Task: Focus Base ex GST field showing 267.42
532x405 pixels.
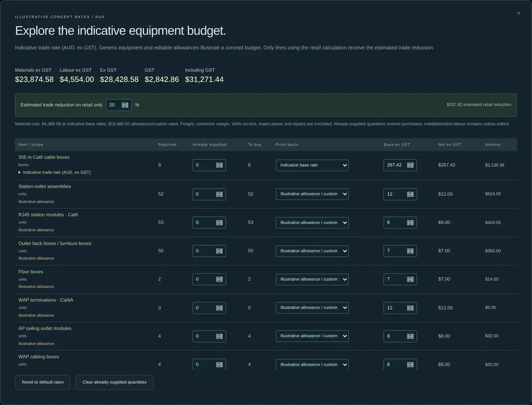Action: coord(400,165)
